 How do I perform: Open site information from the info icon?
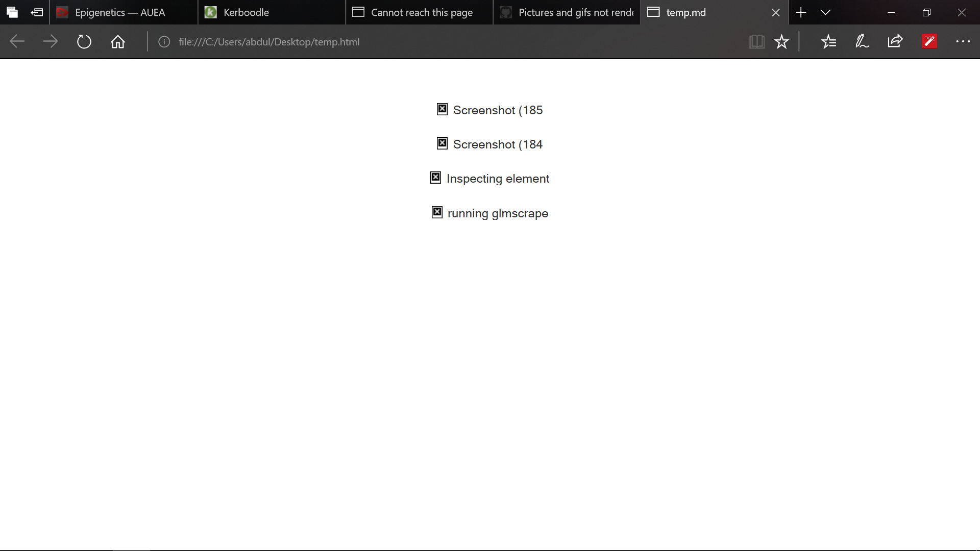point(164,42)
